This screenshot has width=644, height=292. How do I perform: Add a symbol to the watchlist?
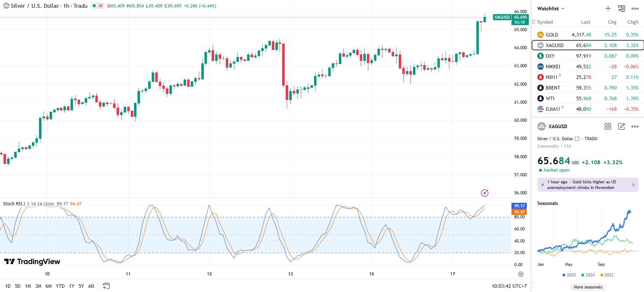pyautogui.click(x=608, y=8)
